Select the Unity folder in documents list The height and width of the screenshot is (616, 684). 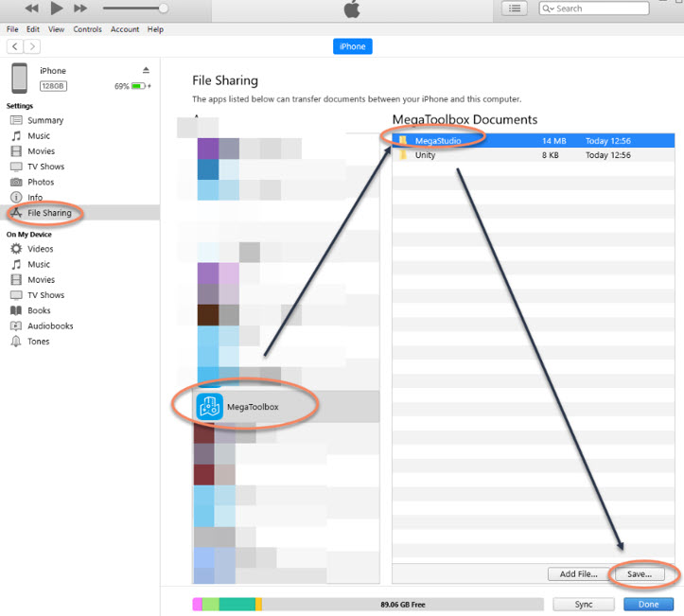tap(425, 155)
